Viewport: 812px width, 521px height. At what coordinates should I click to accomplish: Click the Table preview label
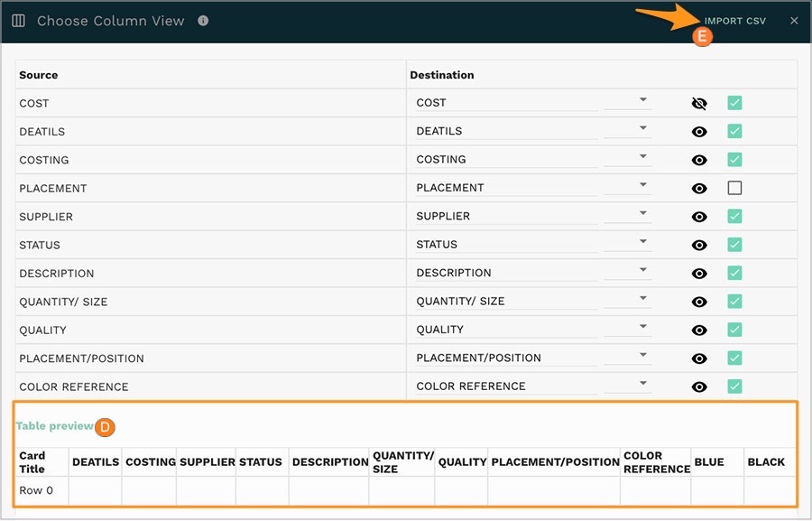point(54,426)
